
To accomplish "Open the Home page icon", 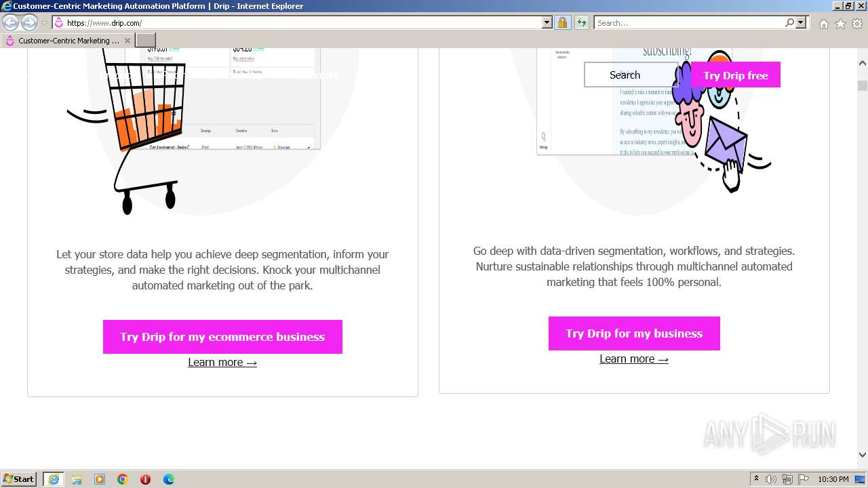I will pyautogui.click(x=823, y=24).
